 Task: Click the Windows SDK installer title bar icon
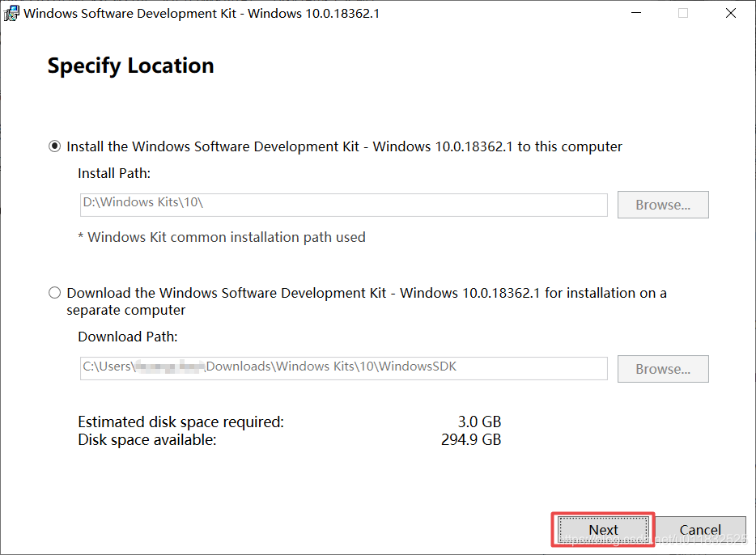11,14
